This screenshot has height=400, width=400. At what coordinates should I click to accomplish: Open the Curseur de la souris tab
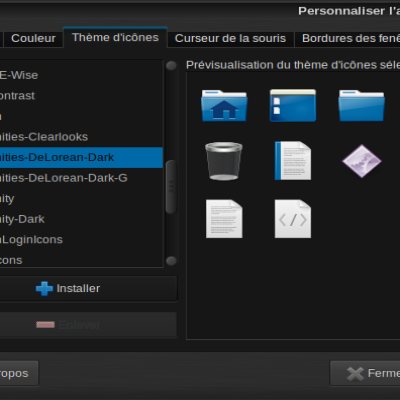tap(230, 38)
